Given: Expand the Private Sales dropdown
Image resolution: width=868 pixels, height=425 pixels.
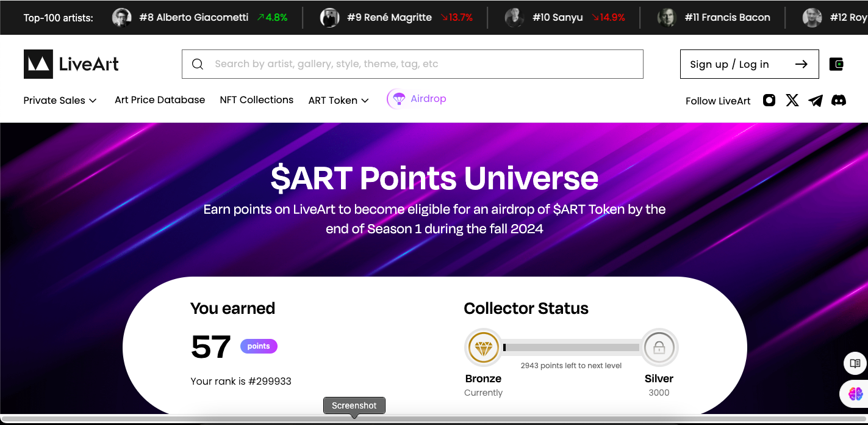Looking at the screenshot, I should (x=60, y=100).
